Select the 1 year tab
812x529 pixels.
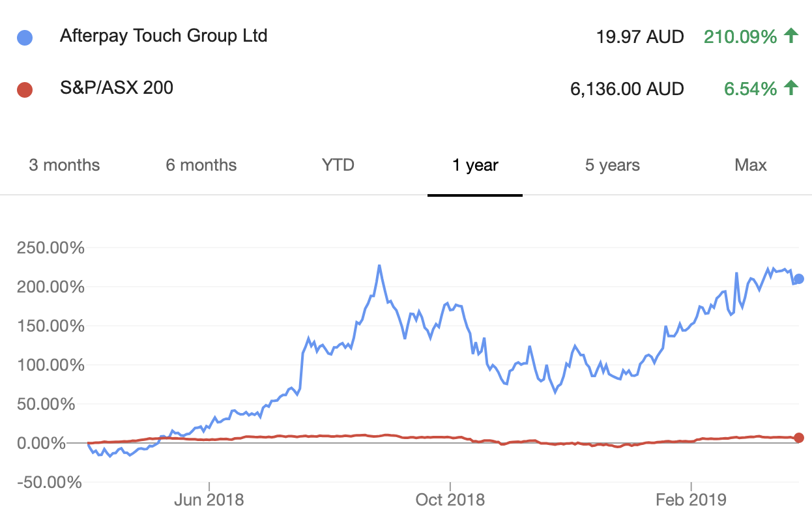(475, 165)
